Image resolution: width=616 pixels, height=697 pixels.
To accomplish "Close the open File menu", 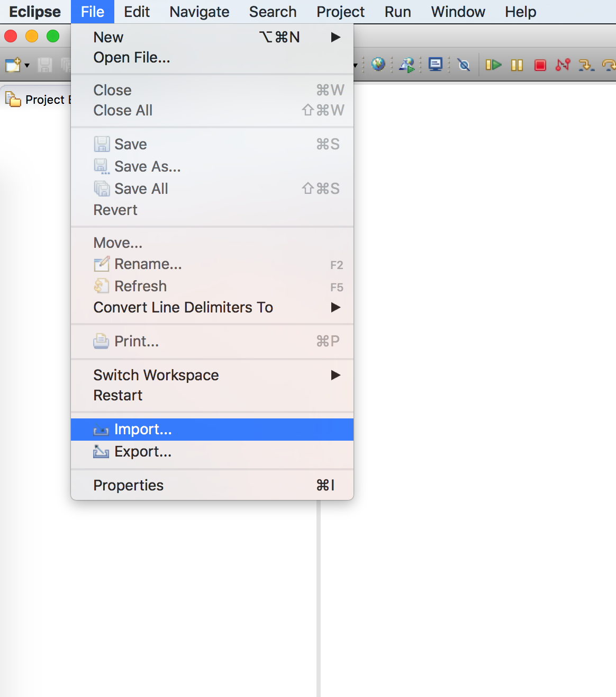I will 93,12.
